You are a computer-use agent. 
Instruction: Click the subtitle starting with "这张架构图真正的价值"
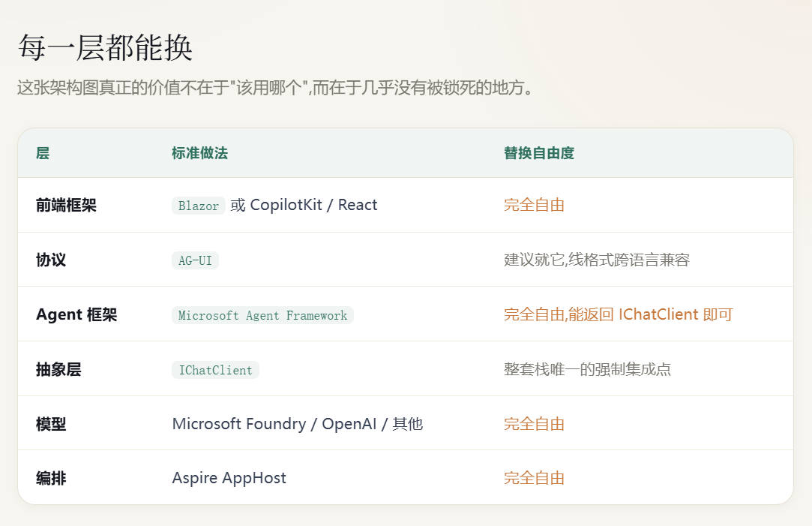point(275,88)
